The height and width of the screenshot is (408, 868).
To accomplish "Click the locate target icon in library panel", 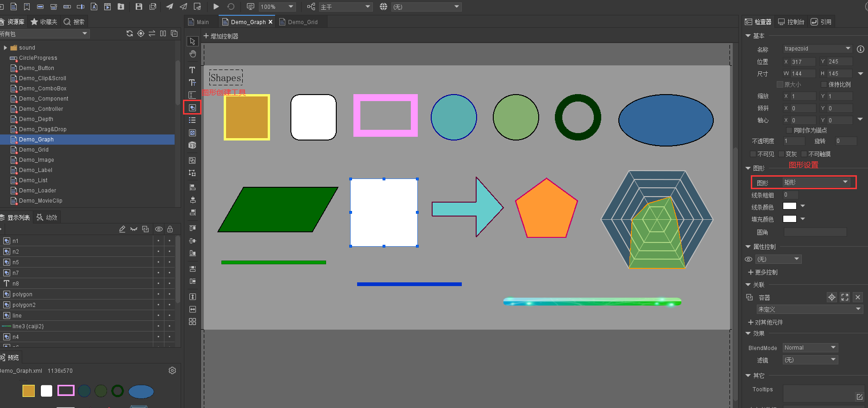I will coord(141,33).
